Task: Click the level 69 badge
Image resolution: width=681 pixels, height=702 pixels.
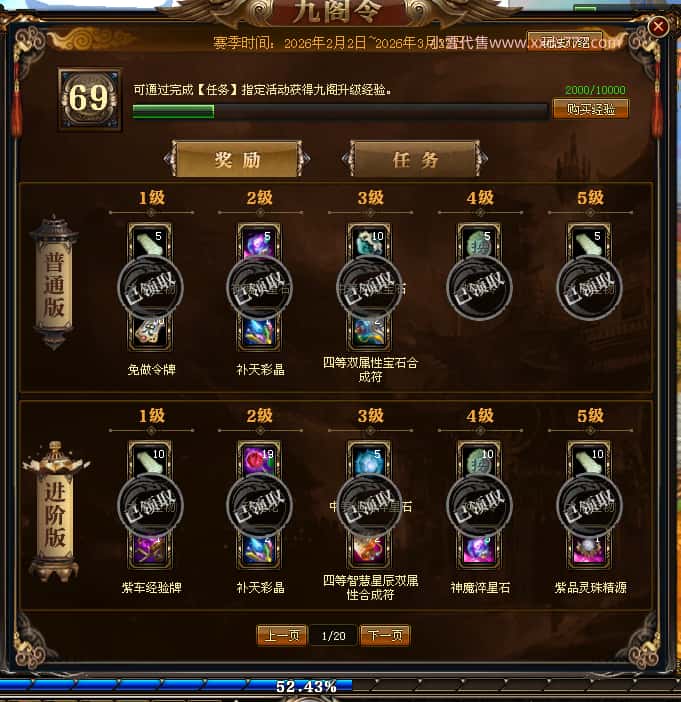Action: tap(90, 99)
